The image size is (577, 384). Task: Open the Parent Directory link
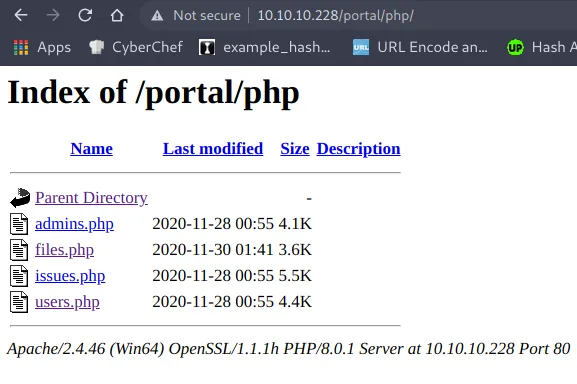coord(91,198)
